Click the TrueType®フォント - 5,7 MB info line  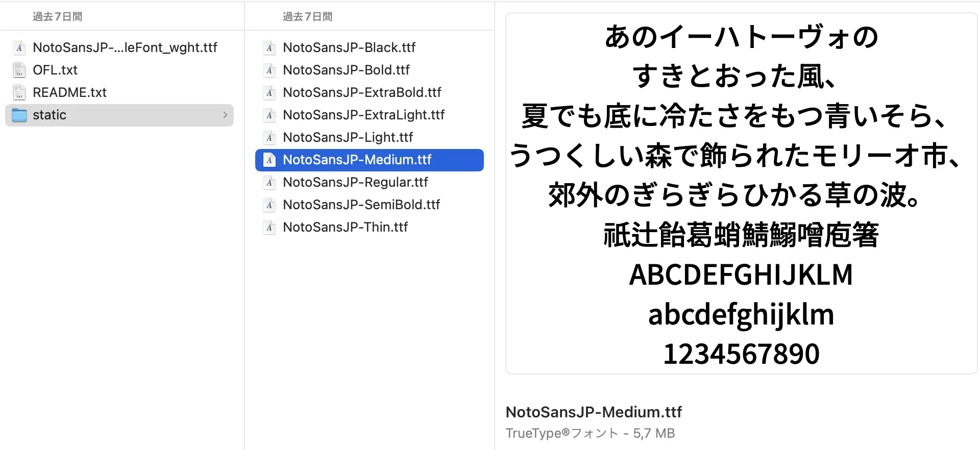[x=590, y=433]
